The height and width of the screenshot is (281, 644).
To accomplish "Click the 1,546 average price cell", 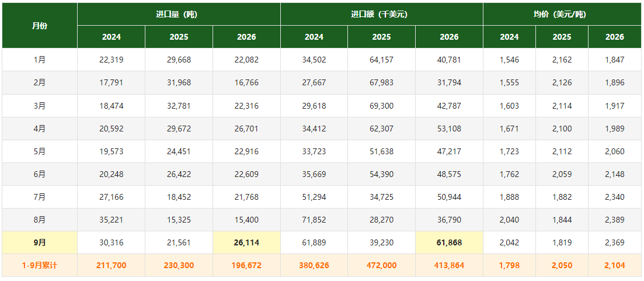I will point(509,60).
